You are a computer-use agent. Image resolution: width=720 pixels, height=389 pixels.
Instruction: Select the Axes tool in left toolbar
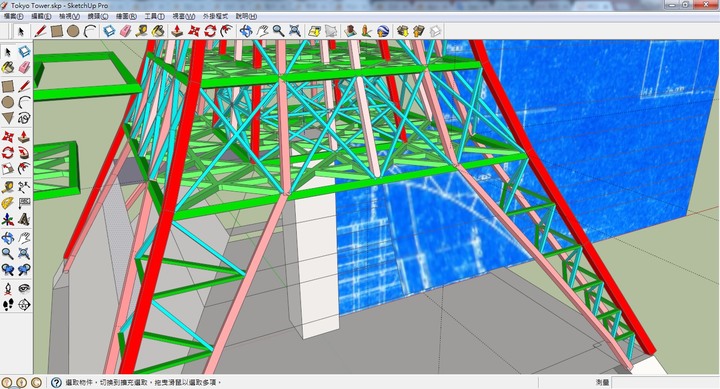[x=8, y=220]
